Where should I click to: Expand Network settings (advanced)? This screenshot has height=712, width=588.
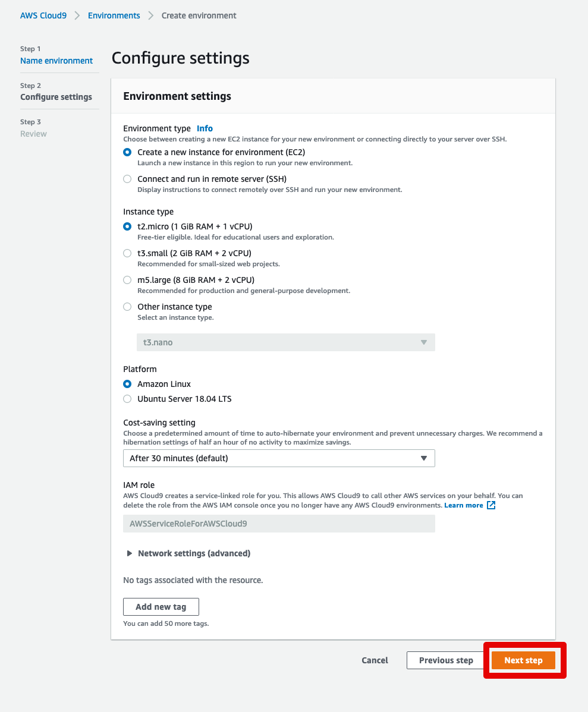193,553
